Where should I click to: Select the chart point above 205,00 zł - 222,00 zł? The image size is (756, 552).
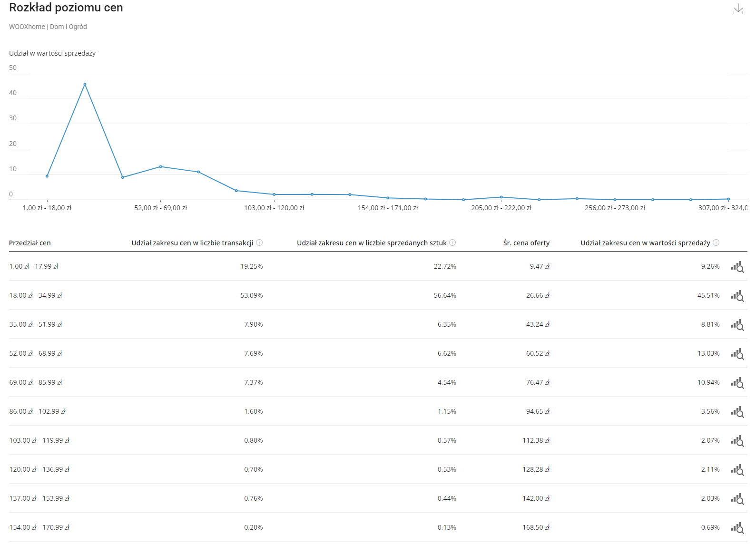click(x=501, y=197)
